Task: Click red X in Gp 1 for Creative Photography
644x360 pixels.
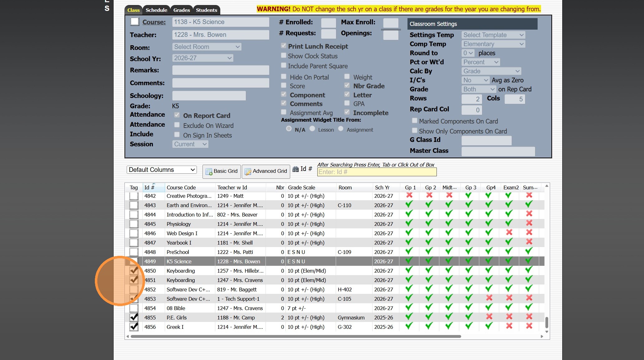Action: (409, 195)
